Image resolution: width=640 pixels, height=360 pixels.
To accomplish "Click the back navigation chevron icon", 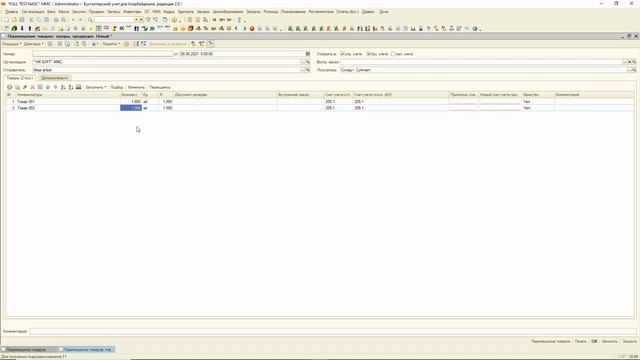I will [x=236, y=29].
